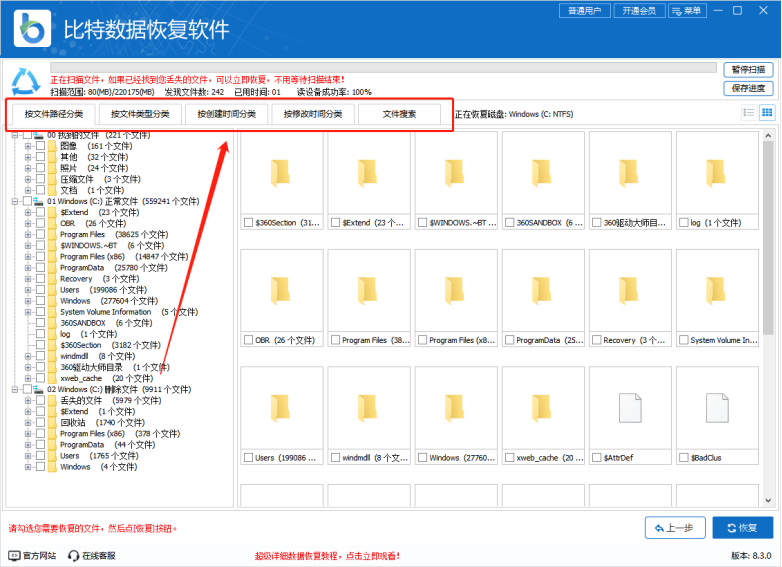Expand the 文档 (1个文件) node

click(x=28, y=190)
